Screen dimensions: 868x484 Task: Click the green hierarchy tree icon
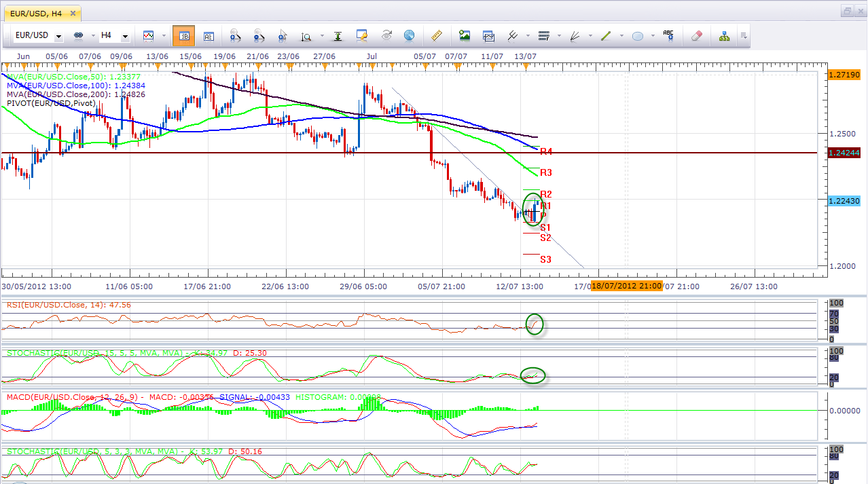pos(724,35)
